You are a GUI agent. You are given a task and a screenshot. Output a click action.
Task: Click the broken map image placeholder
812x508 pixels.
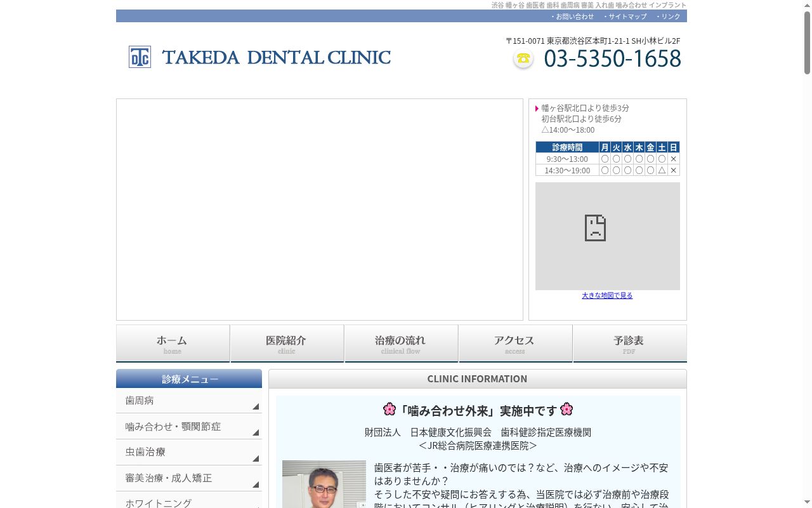607,236
